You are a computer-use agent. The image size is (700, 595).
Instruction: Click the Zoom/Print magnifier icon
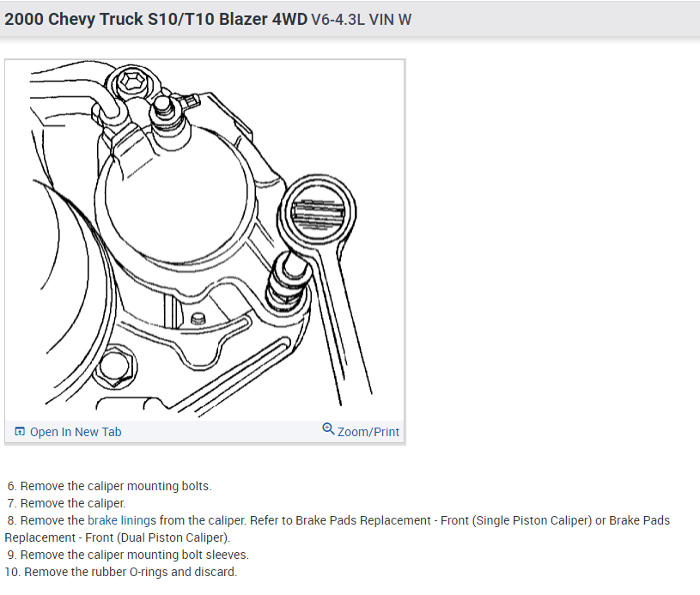point(328,429)
